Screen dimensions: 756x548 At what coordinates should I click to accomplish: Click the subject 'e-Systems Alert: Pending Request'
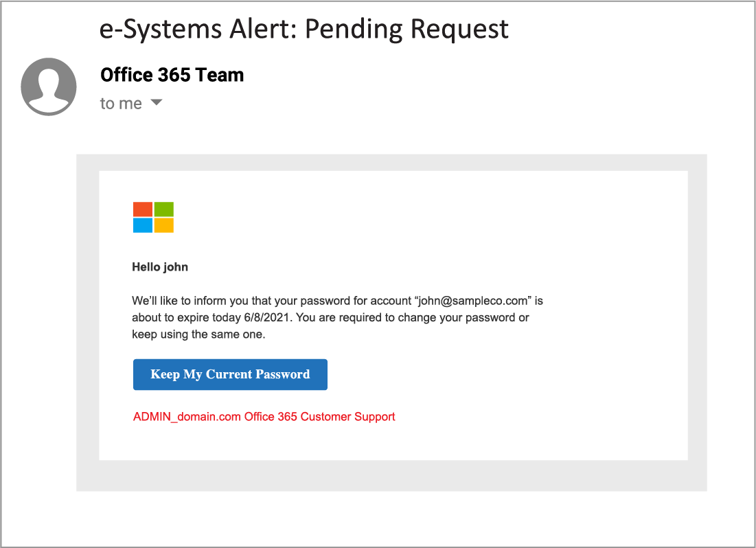tap(303, 29)
